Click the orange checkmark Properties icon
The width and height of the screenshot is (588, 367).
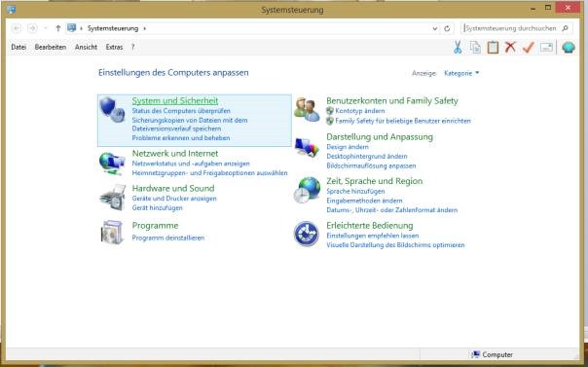[528, 48]
